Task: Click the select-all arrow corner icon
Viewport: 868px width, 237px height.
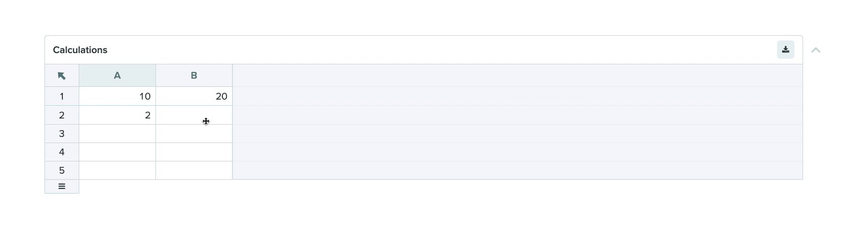Action: [62, 76]
